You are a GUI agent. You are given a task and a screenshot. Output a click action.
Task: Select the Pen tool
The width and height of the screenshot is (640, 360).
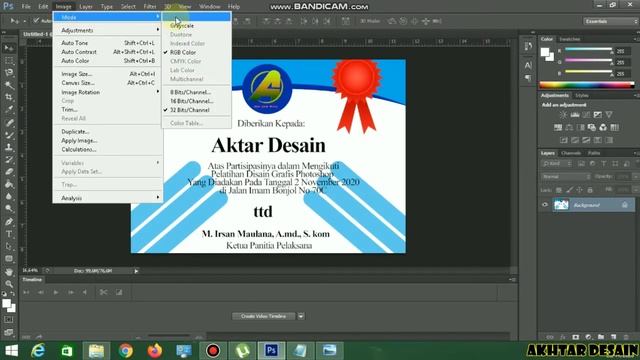[9, 222]
